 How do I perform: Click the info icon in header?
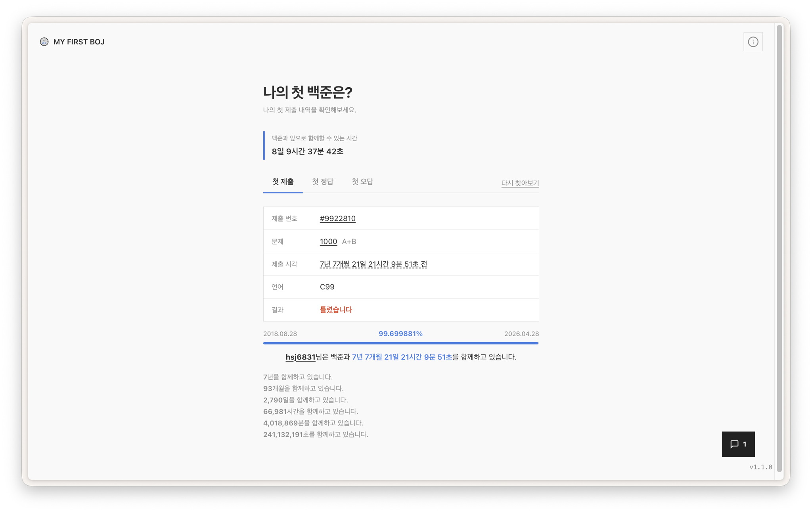[x=753, y=42]
